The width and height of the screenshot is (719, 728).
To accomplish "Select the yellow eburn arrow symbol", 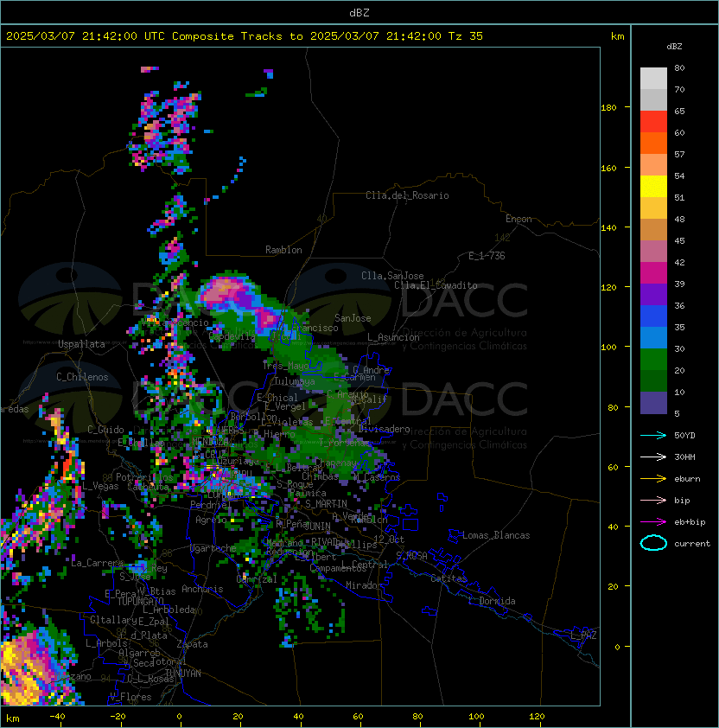I will click(x=653, y=479).
